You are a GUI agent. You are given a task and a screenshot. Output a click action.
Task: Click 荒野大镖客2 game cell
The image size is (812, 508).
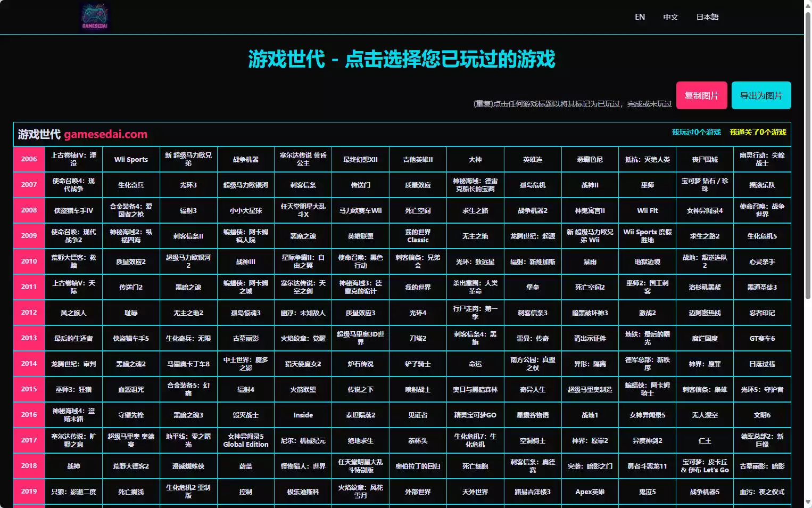point(131,466)
